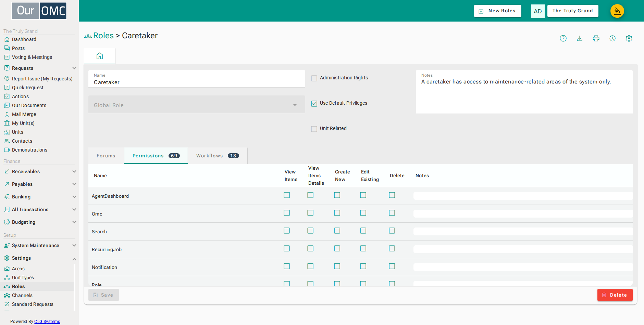Switch to the Workflows tab
Viewport: 644px width, 325px height.
(x=218, y=156)
